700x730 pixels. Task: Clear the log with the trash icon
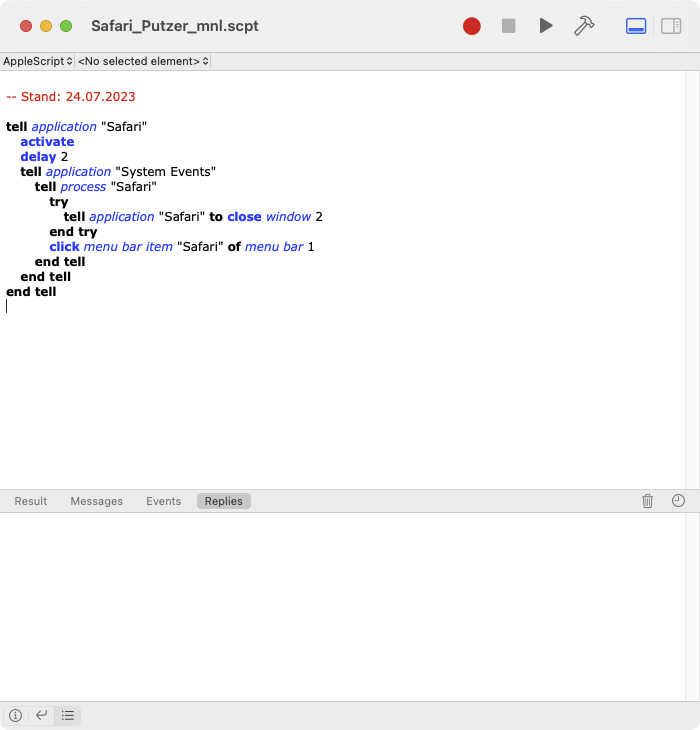[x=647, y=501]
